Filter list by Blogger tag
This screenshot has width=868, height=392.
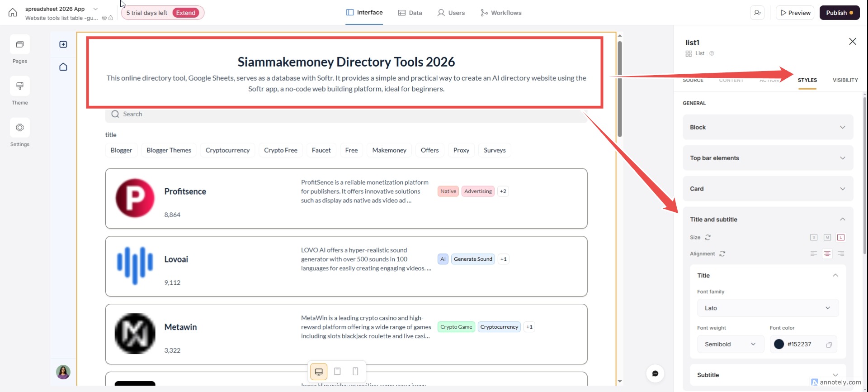coord(121,150)
